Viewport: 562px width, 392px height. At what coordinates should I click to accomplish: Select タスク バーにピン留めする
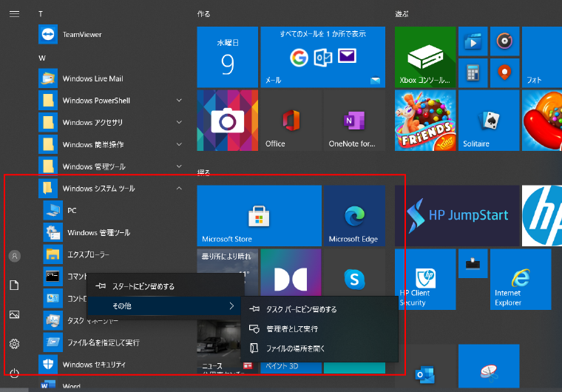click(x=319, y=309)
